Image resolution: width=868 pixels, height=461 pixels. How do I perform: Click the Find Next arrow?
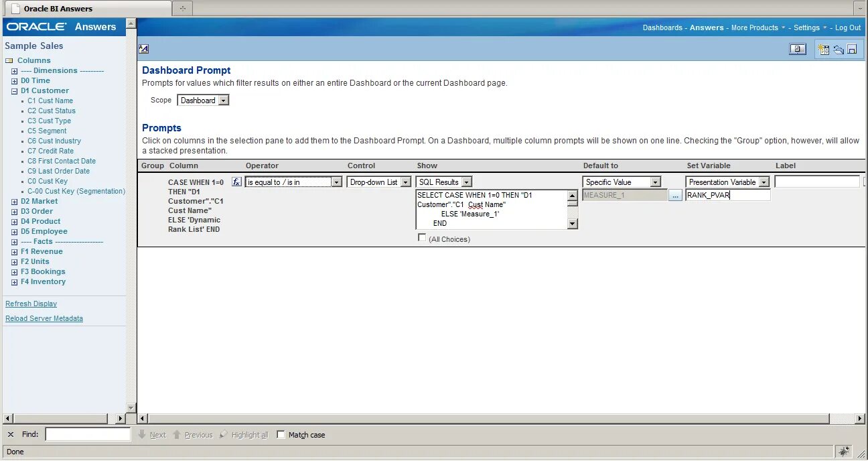(142, 435)
